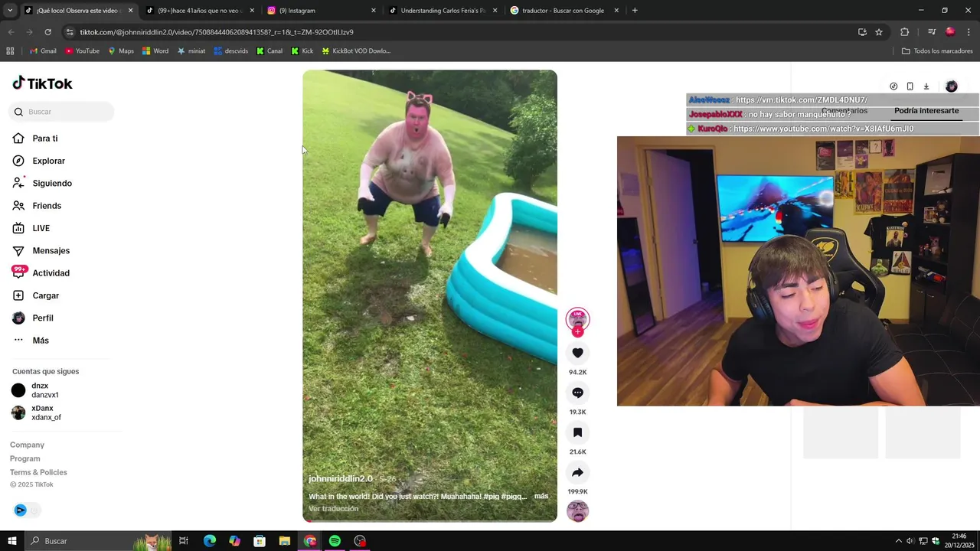Image resolution: width=980 pixels, height=551 pixels.
Task: Toggle the extension switch at sidebar bottom
Action: click(x=26, y=510)
